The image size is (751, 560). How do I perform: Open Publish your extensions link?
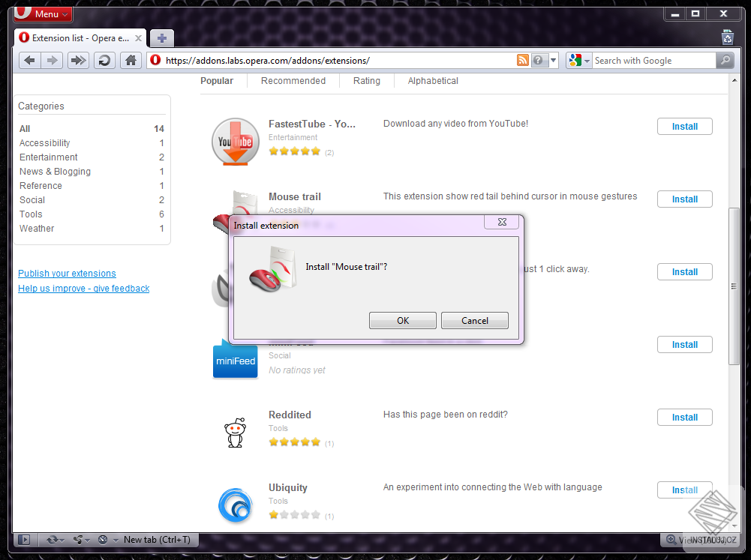pyautogui.click(x=67, y=274)
